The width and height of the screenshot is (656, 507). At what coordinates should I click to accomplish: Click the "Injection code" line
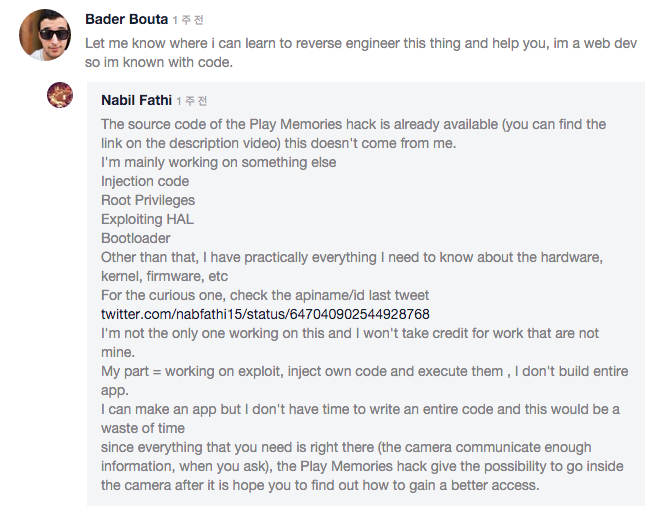pyautogui.click(x=145, y=181)
